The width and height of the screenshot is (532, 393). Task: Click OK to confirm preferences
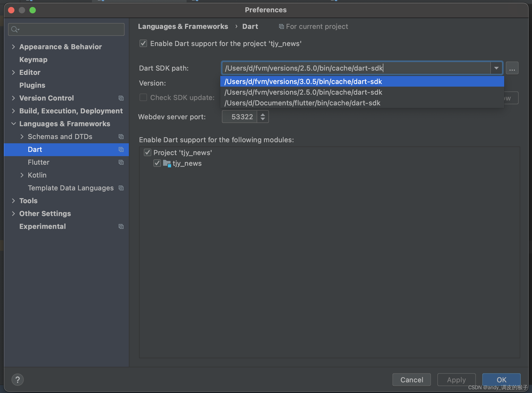[x=501, y=380]
